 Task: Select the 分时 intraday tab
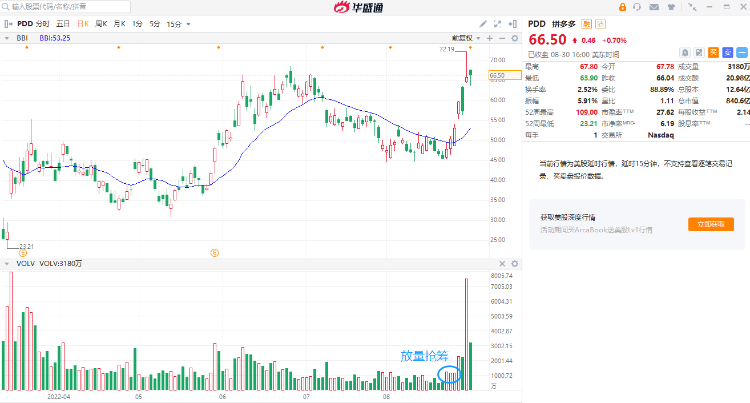[x=42, y=23]
